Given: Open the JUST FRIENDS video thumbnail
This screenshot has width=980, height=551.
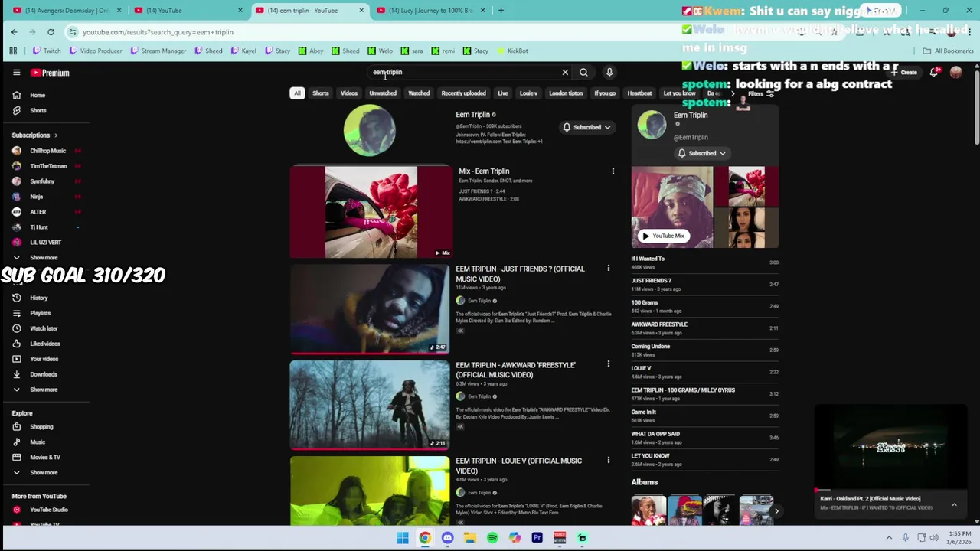Looking at the screenshot, I should click(x=370, y=308).
